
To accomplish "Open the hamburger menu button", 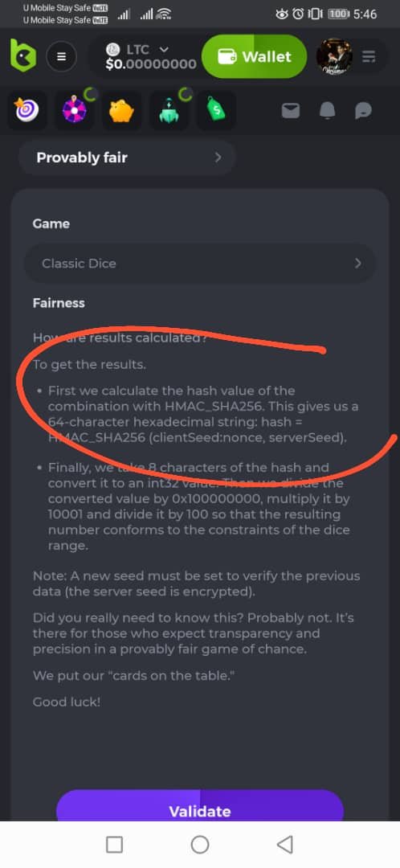I will point(61,56).
